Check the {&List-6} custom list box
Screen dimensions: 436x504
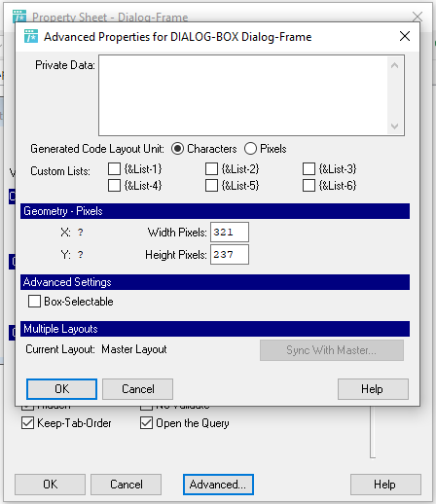(x=309, y=186)
